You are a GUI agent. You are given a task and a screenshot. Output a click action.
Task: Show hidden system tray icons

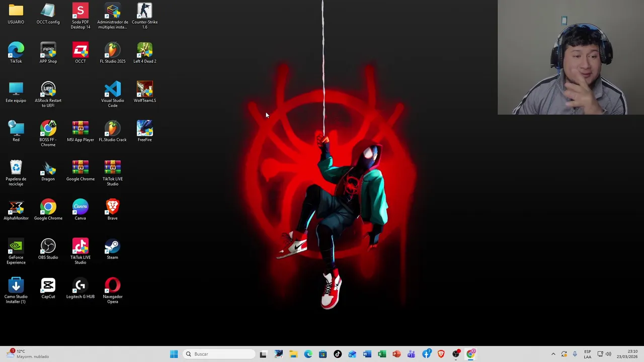(x=553, y=354)
